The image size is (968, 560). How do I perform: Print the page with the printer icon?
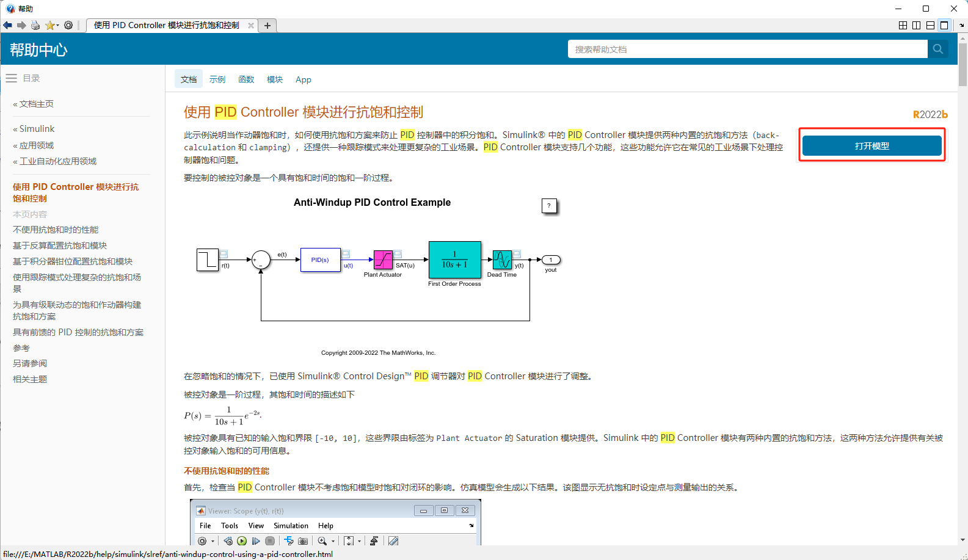point(35,25)
